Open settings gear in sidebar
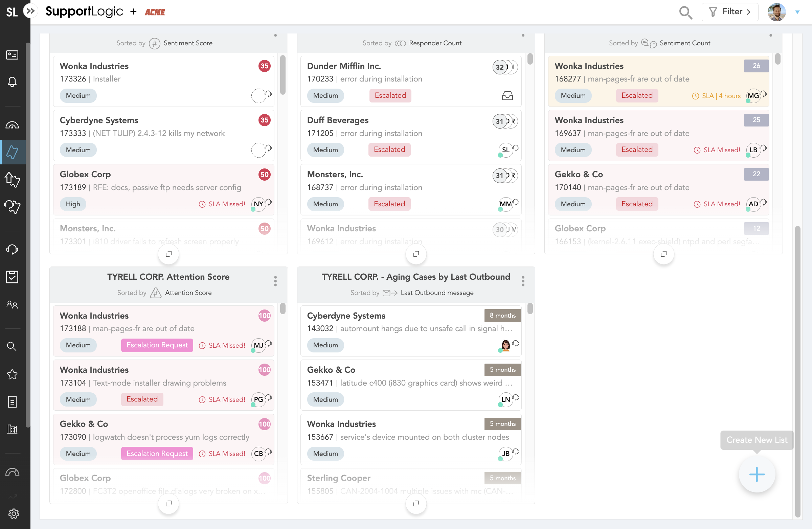Screen dimensions: 812x529 coord(14,514)
